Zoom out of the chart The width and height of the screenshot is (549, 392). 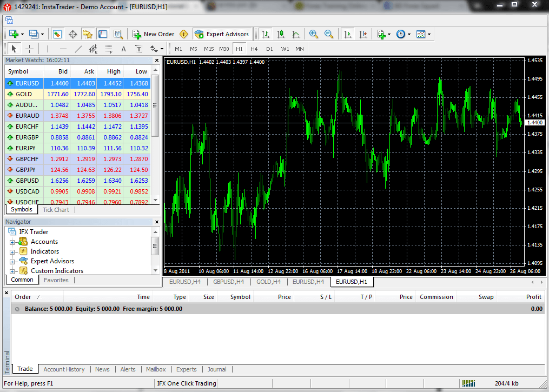(329, 34)
